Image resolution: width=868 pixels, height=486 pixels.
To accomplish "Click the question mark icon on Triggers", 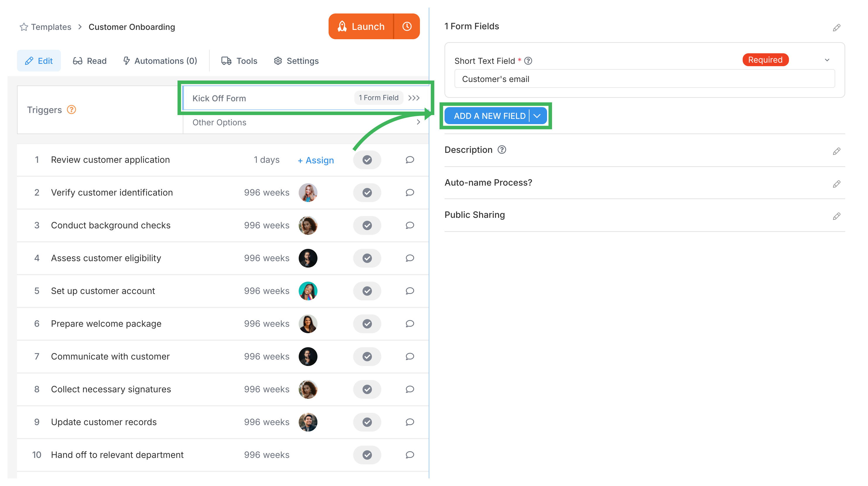I will point(71,109).
